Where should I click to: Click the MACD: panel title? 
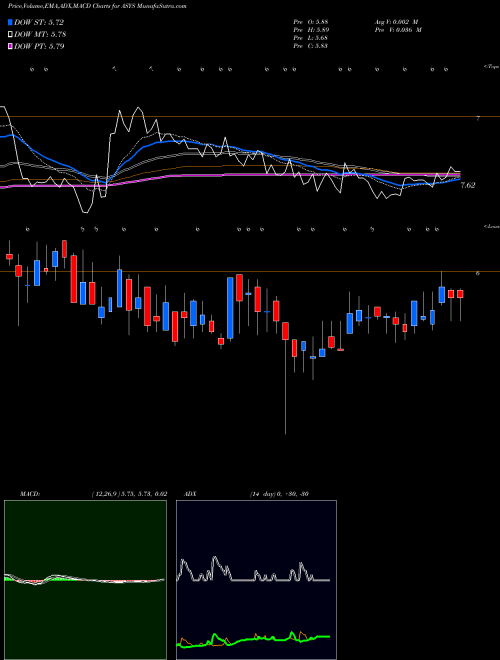point(30,494)
